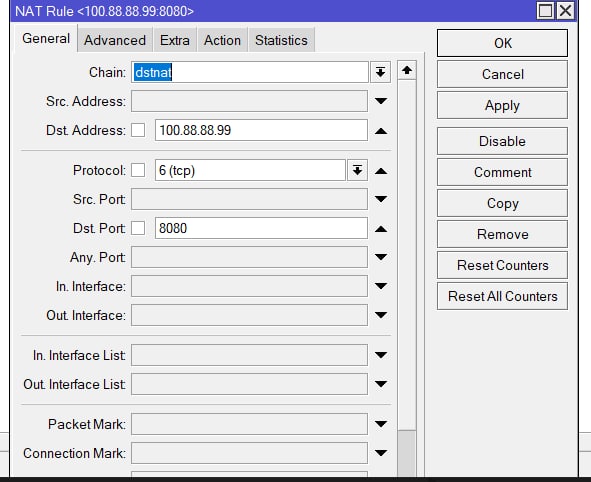Click the up arrow beside Chain field
The height and width of the screenshot is (482, 591).
(407, 70)
